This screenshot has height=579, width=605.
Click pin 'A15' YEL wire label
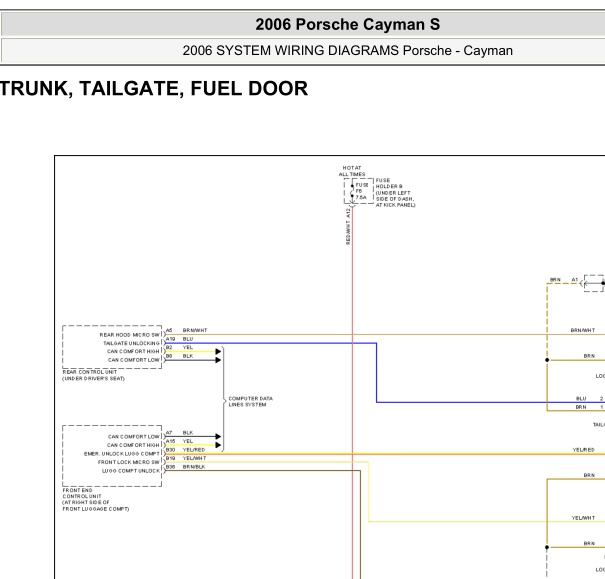(179, 441)
